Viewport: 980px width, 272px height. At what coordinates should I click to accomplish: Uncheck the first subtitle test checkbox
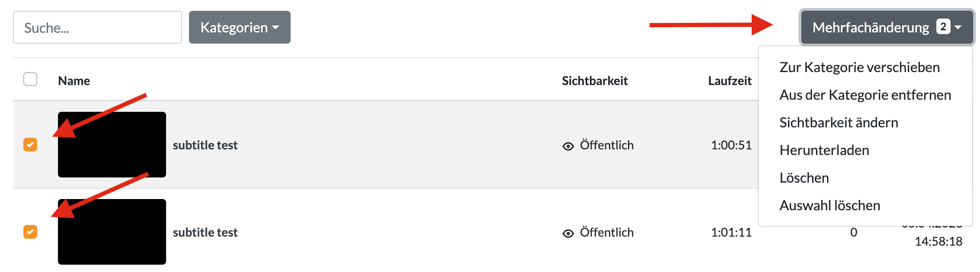[30, 145]
